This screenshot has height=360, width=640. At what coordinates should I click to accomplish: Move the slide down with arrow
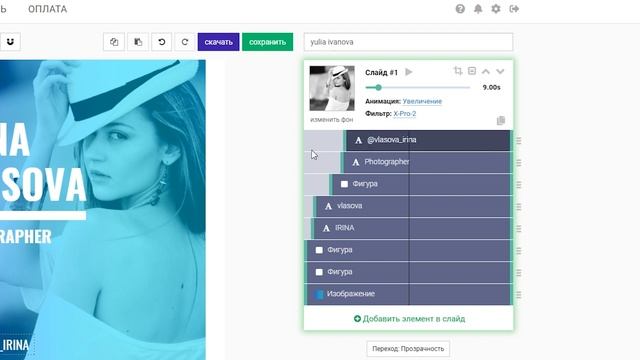coord(500,71)
